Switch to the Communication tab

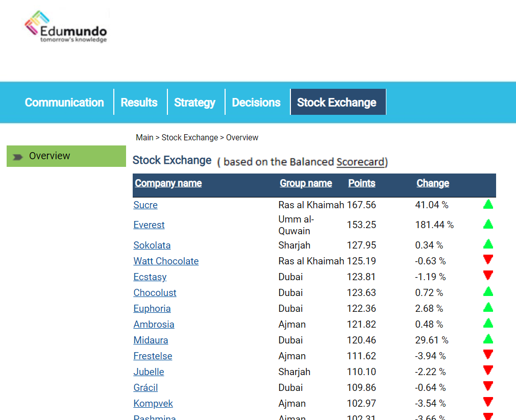click(x=64, y=102)
